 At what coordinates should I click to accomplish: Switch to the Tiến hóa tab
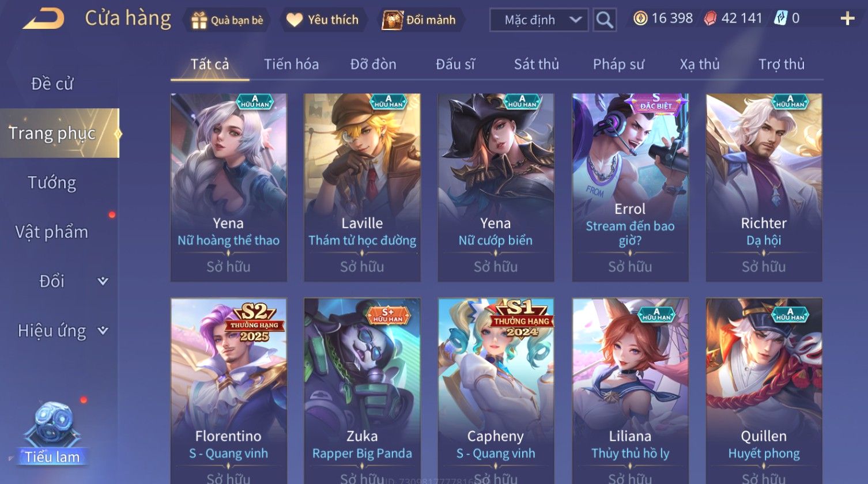(x=292, y=65)
